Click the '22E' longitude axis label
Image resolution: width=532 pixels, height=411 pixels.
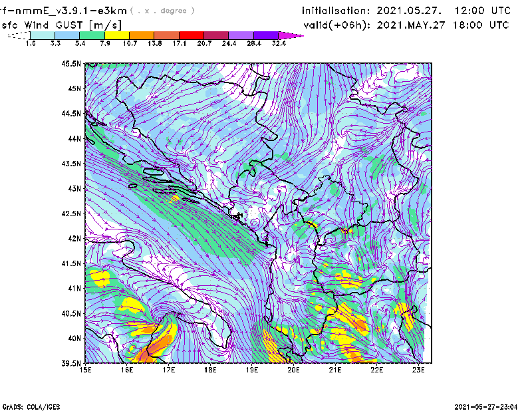click(x=376, y=370)
